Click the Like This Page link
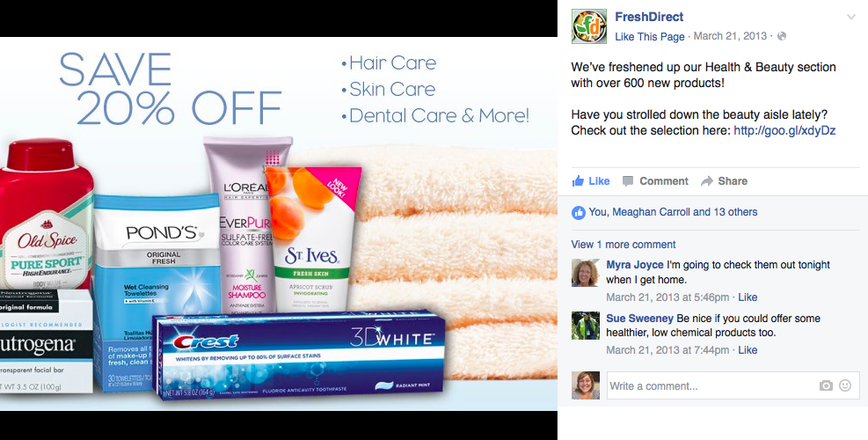The image size is (868, 440). [x=650, y=37]
